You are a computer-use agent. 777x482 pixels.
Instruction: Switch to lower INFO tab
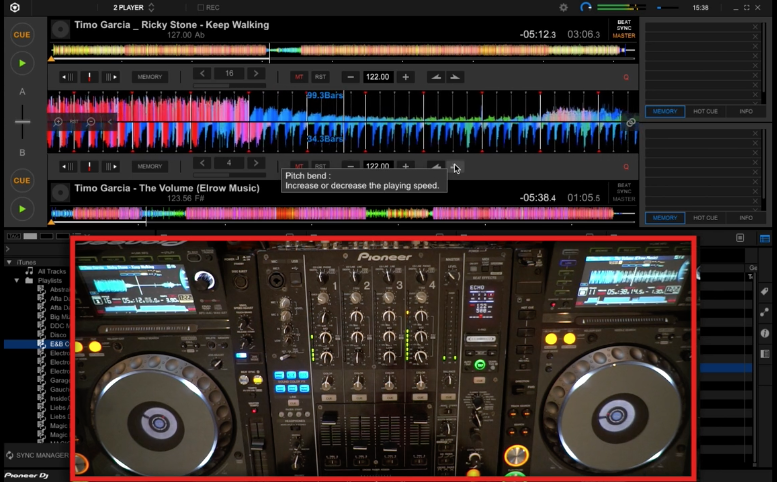coord(746,218)
